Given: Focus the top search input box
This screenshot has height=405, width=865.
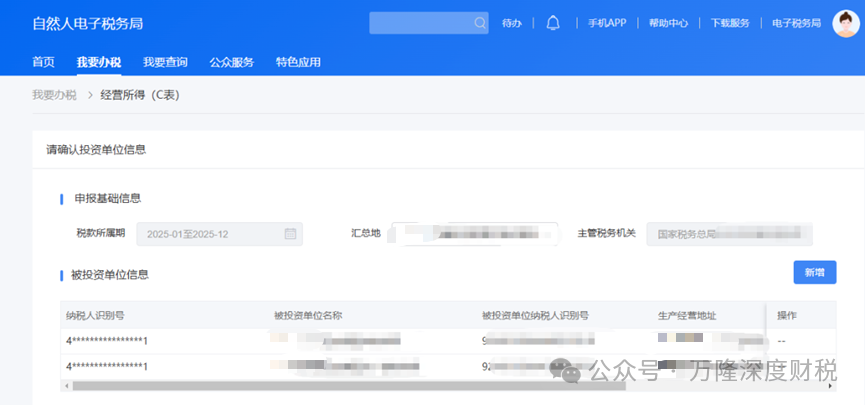Looking at the screenshot, I should click(x=420, y=23).
